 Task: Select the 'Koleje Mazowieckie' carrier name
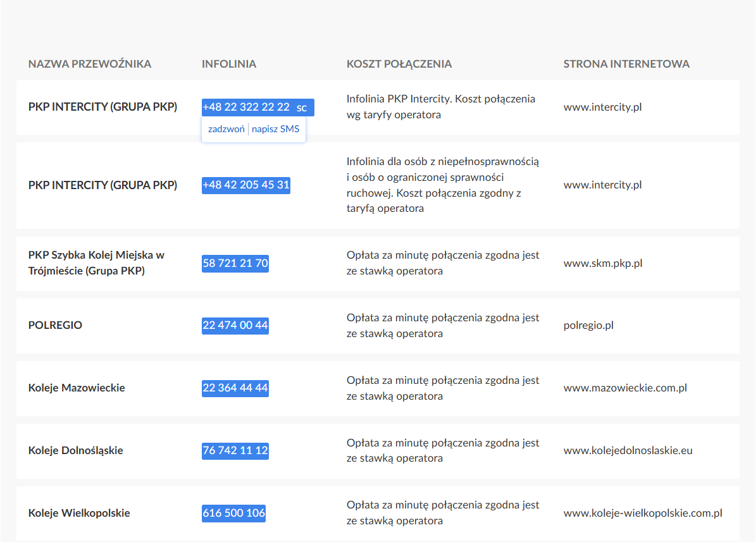coord(77,388)
